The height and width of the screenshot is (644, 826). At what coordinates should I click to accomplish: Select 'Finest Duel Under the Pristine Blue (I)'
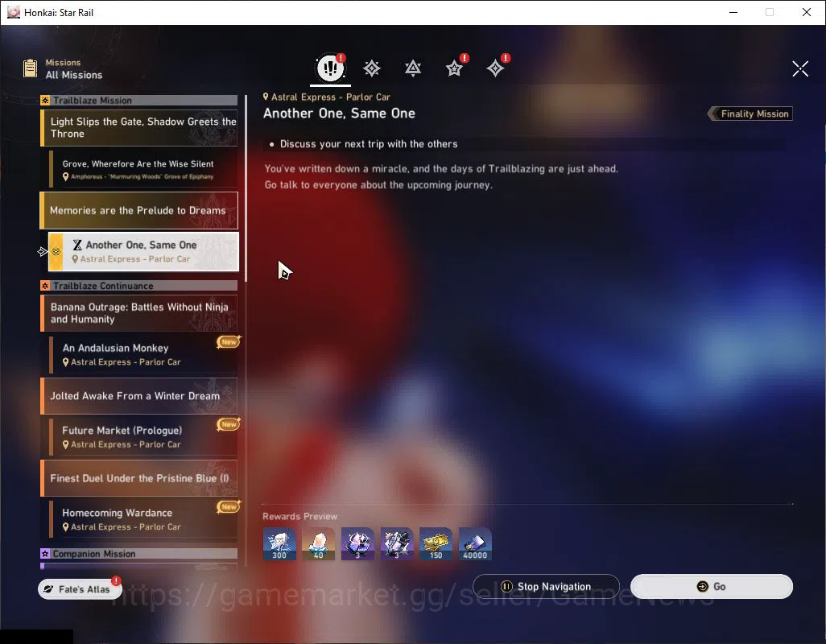click(139, 478)
